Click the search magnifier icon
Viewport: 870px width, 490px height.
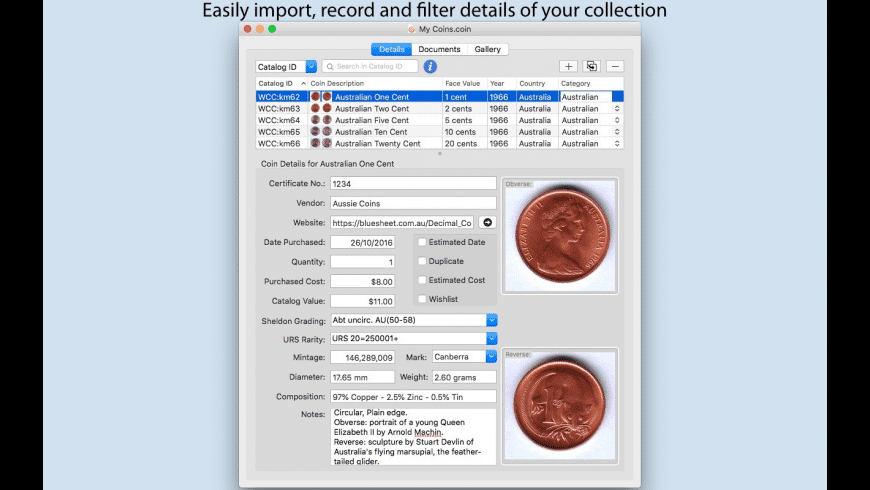(x=330, y=67)
